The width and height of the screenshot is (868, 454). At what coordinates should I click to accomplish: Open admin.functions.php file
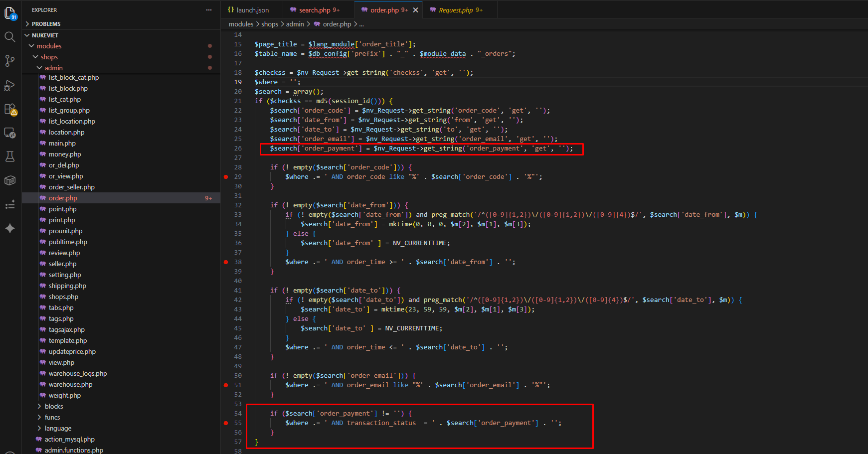(x=74, y=451)
